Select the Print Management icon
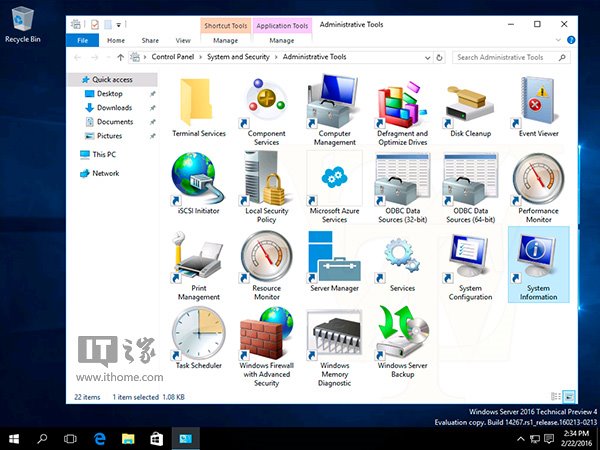Image resolution: width=600 pixels, height=450 pixels. tap(199, 266)
